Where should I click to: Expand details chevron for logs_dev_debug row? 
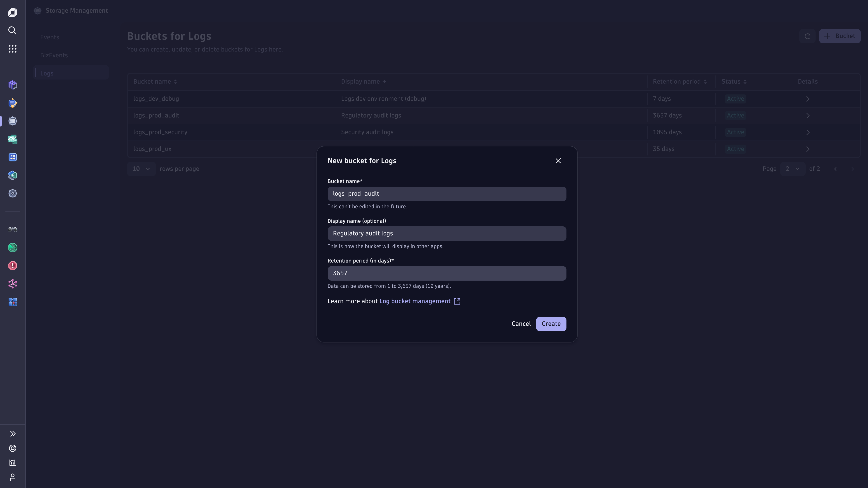click(x=807, y=99)
